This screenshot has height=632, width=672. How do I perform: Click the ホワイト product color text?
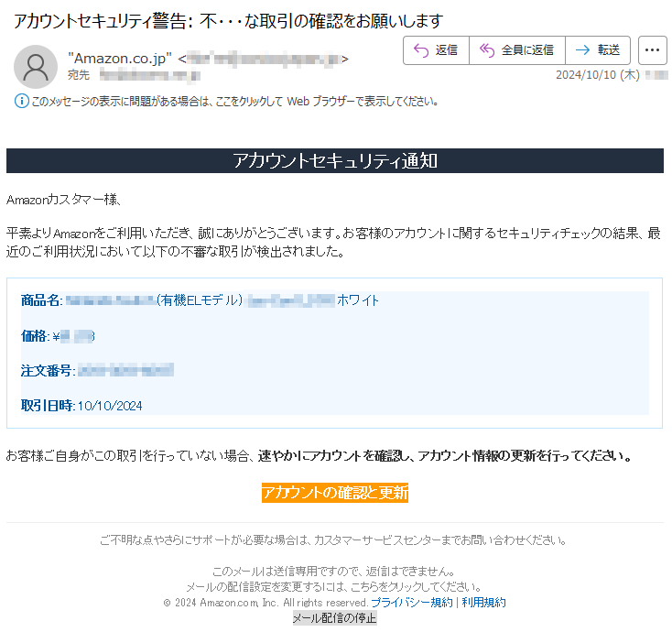(358, 300)
